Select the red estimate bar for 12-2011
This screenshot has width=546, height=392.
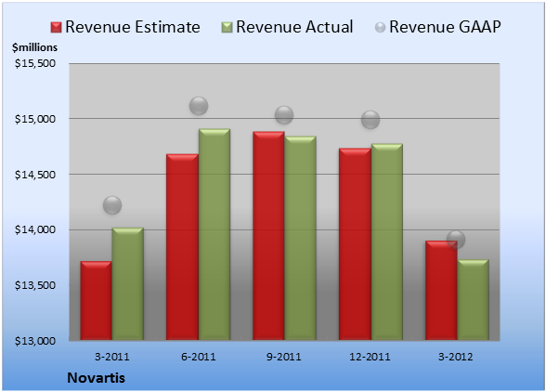click(x=355, y=244)
